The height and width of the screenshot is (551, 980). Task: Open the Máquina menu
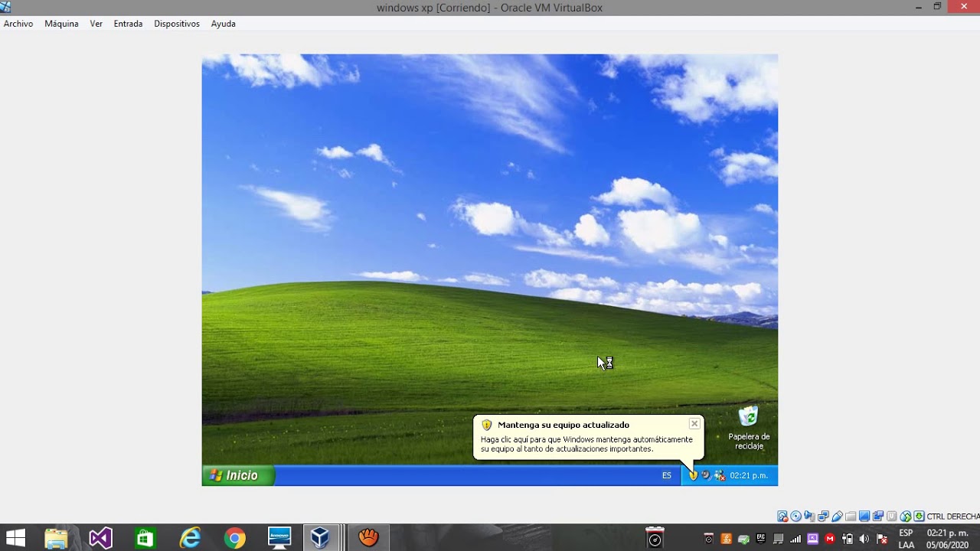pos(61,24)
